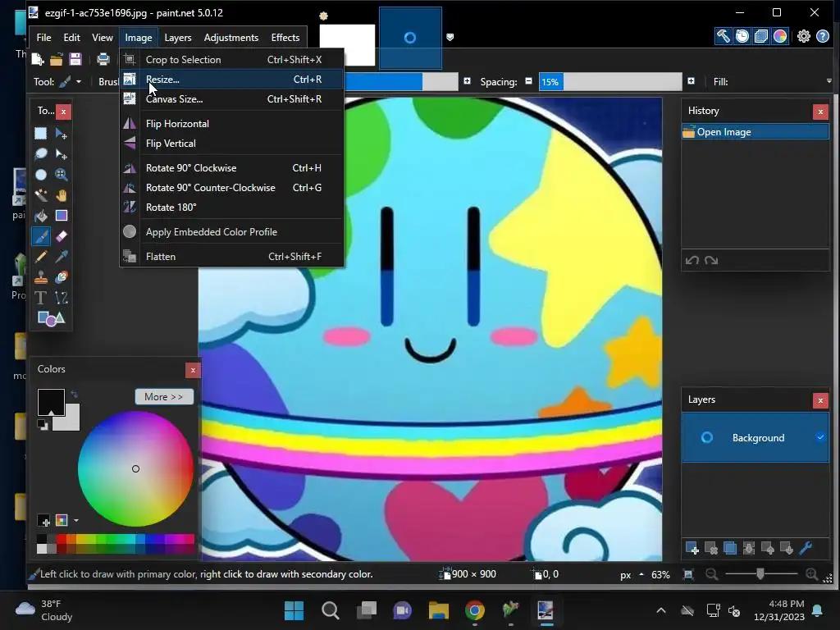The width and height of the screenshot is (840, 630).
Task: Select the Lasso Select tool
Action: 41,154
